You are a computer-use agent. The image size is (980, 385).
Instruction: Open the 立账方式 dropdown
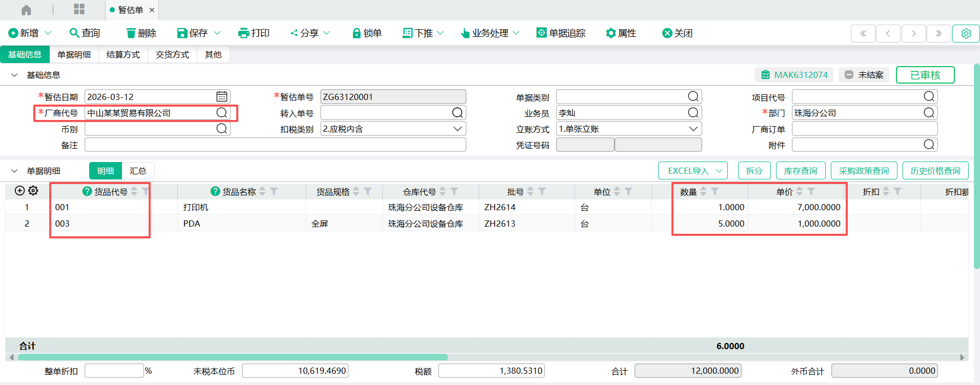tap(693, 129)
